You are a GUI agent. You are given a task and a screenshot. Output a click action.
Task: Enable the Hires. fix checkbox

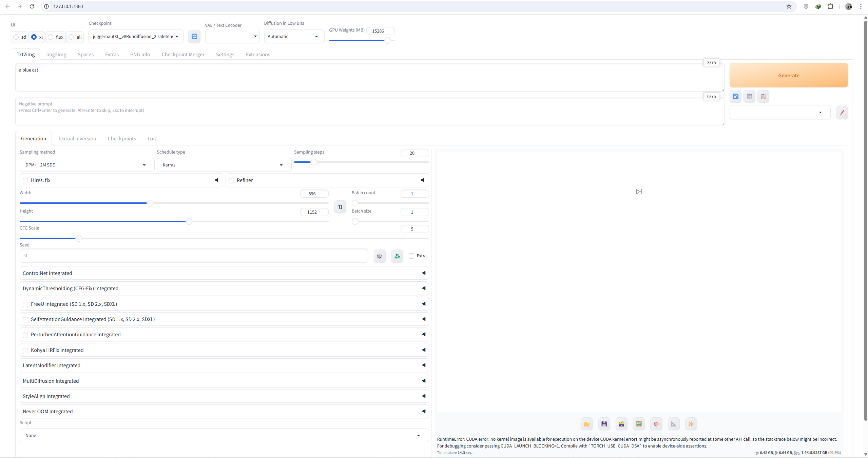tap(25, 180)
